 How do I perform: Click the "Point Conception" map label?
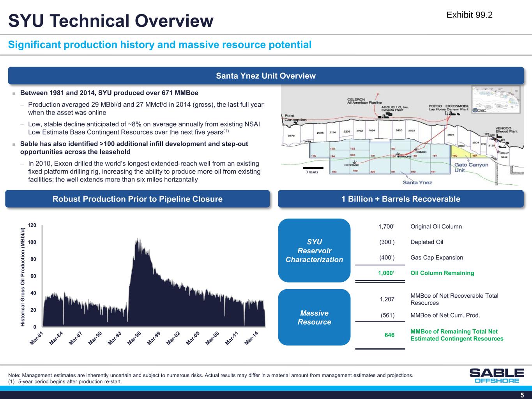[295, 118]
